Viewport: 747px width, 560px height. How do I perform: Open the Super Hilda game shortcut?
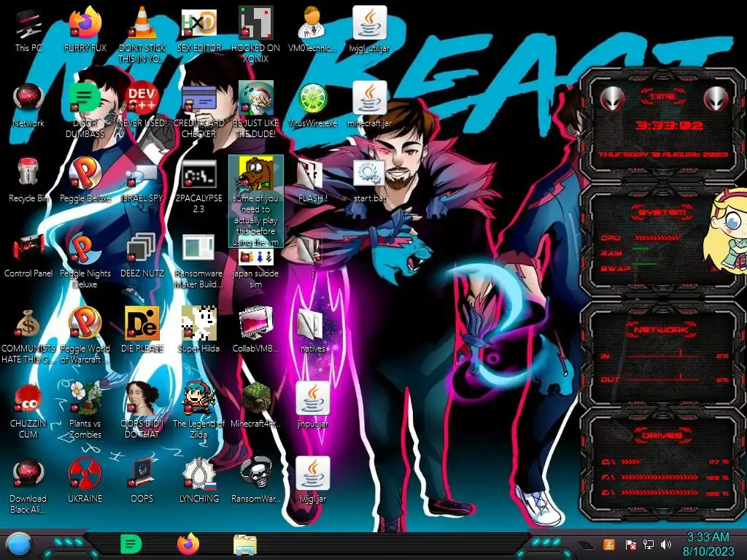199,323
